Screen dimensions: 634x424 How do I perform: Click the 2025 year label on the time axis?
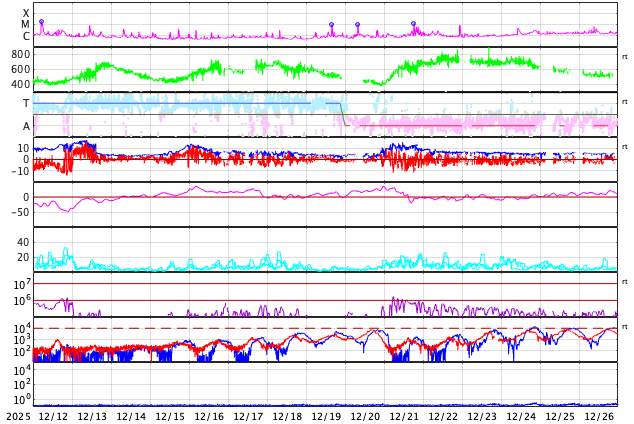tap(18, 416)
